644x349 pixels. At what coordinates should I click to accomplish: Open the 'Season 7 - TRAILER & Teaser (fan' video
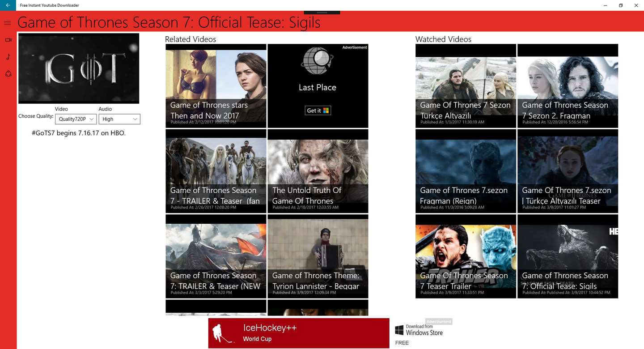click(216, 171)
